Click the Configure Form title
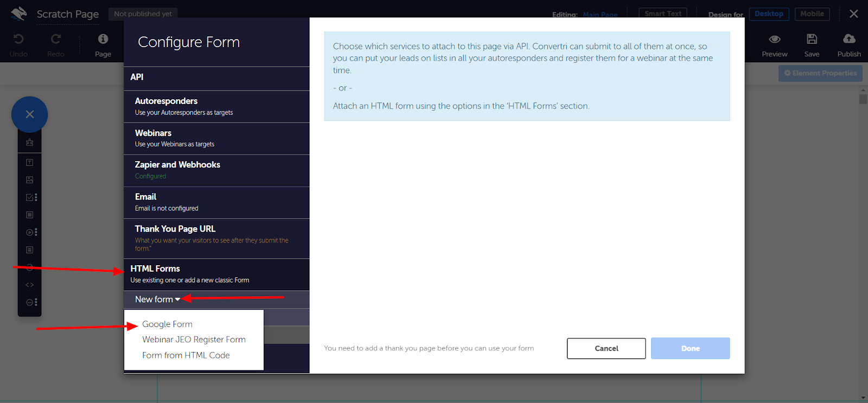 [x=189, y=42]
